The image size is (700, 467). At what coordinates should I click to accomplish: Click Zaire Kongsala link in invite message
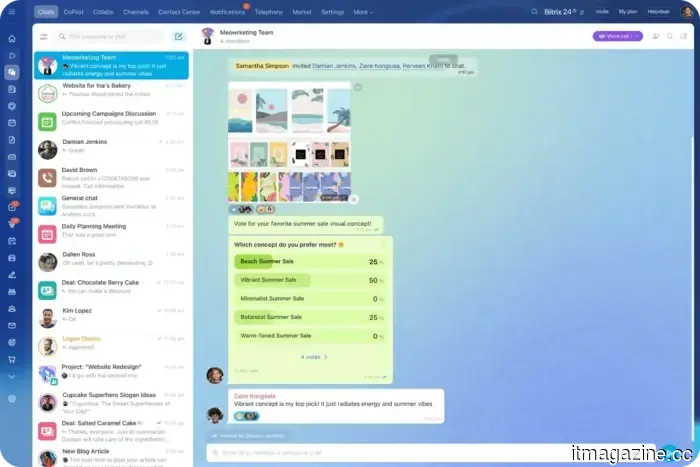[379, 66]
